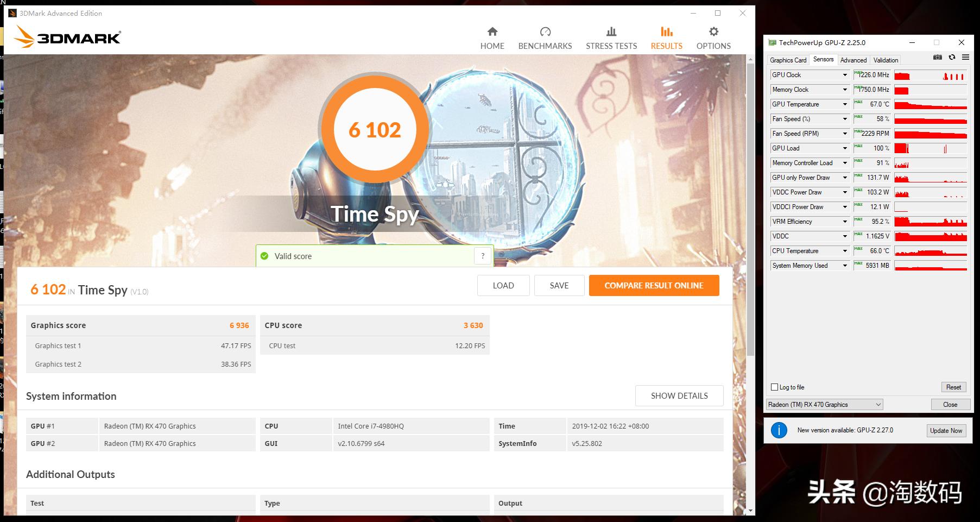Open the Benchmarks section icon

[545, 32]
